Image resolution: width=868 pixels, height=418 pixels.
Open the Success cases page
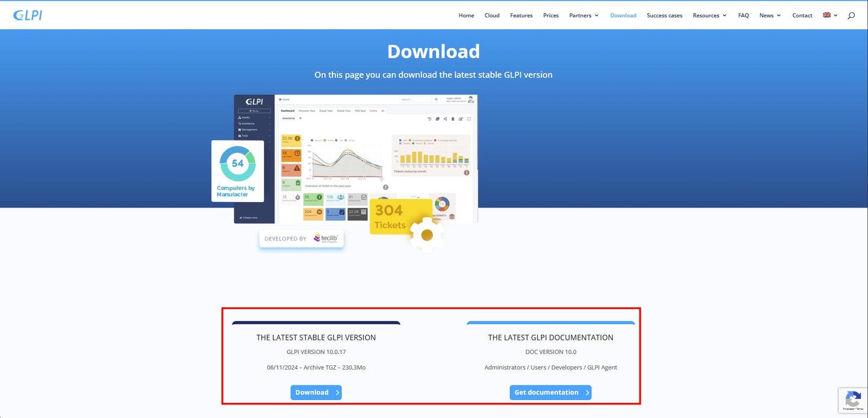[x=664, y=15]
